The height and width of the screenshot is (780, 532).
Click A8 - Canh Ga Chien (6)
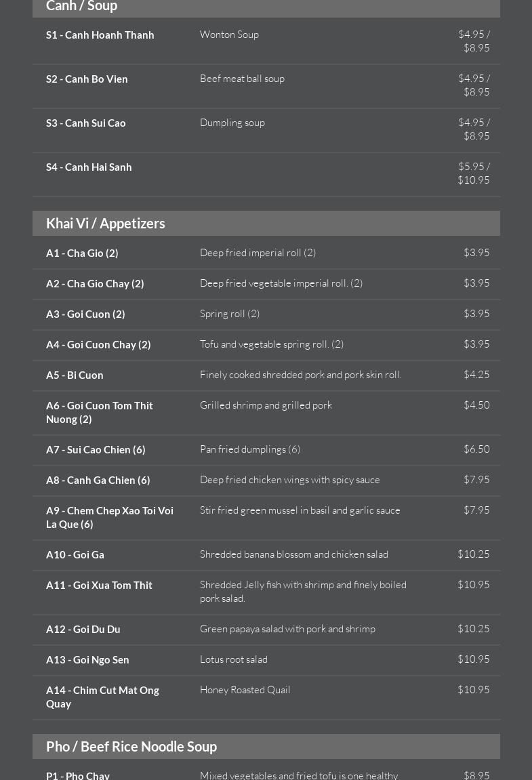(98, 480)
